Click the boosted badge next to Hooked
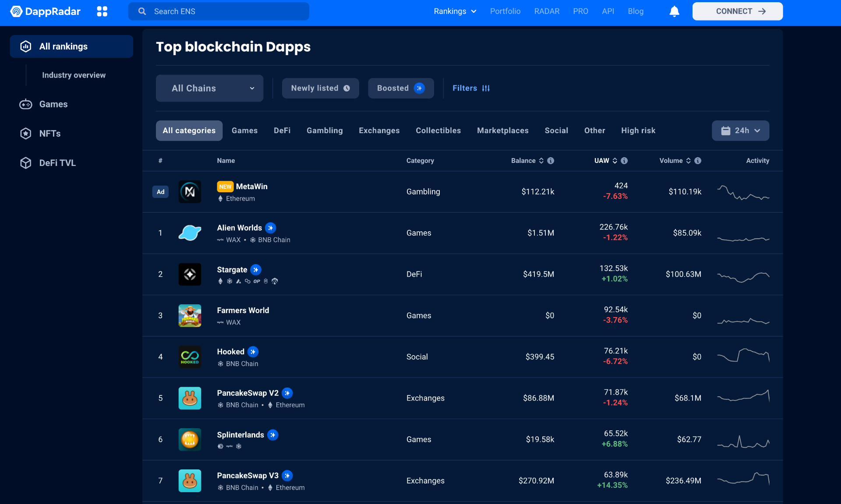Image resolution: width=841 pixels, height=504 pixels. (253, 352)
